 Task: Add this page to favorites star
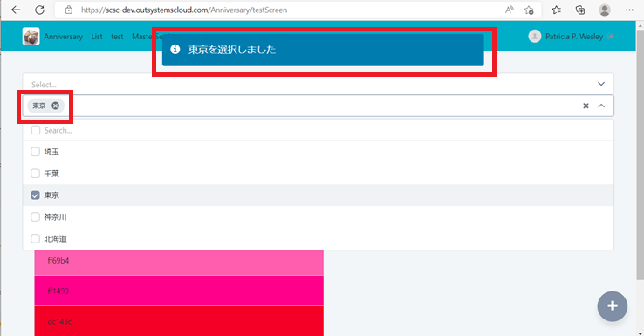pos(529,10)
